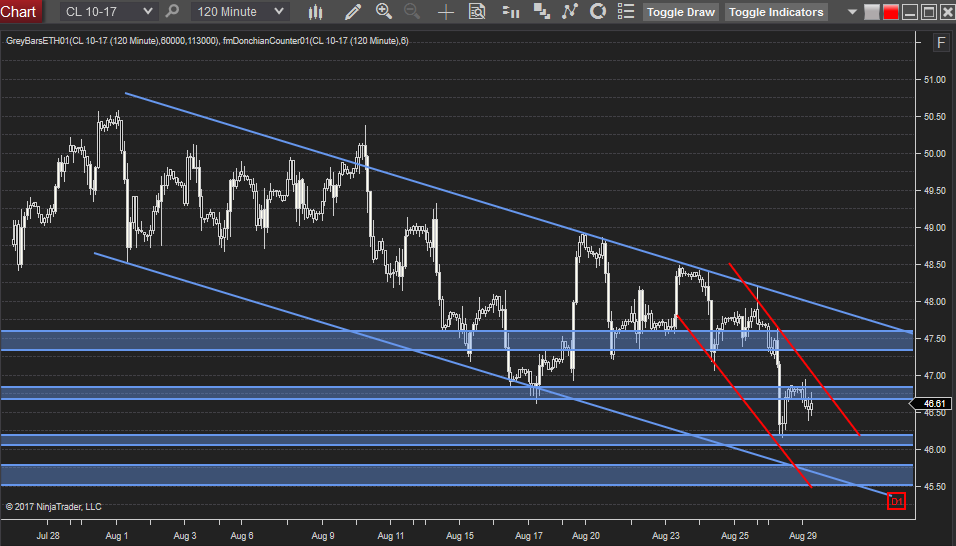This screenshot has height=546, width=956.
Task: Click the Jul 28 date label
Action: coord(48,536)
